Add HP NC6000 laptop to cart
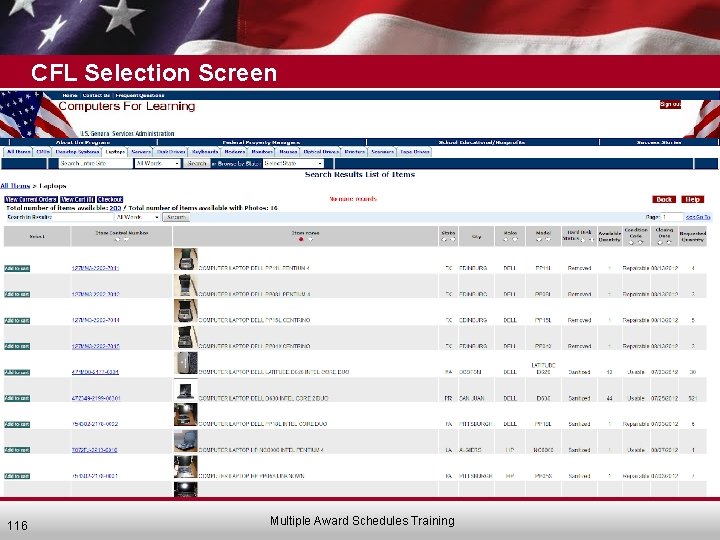Viewport: 720px width, 540px height. pyautogui.click(x=17, y=450)
